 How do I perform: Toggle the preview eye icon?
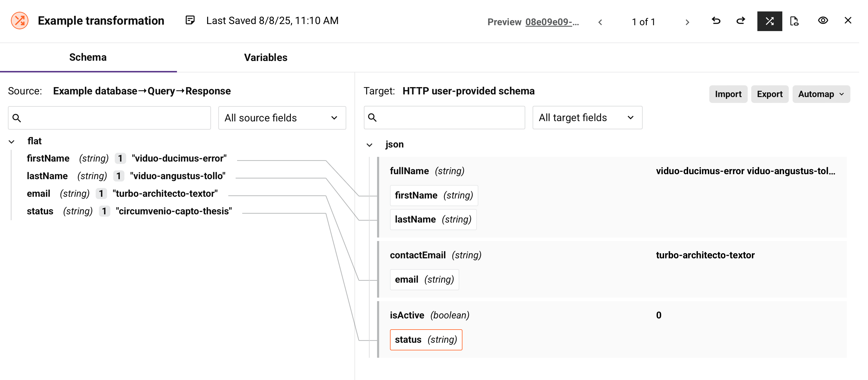(x=823, y=21)
